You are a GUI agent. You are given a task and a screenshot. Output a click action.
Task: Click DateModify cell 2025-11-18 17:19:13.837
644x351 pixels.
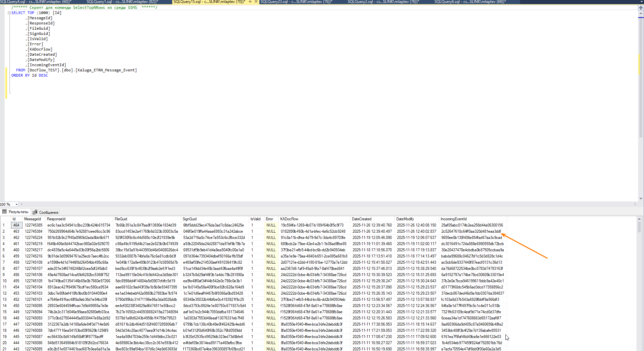click(x=417, y=250)
